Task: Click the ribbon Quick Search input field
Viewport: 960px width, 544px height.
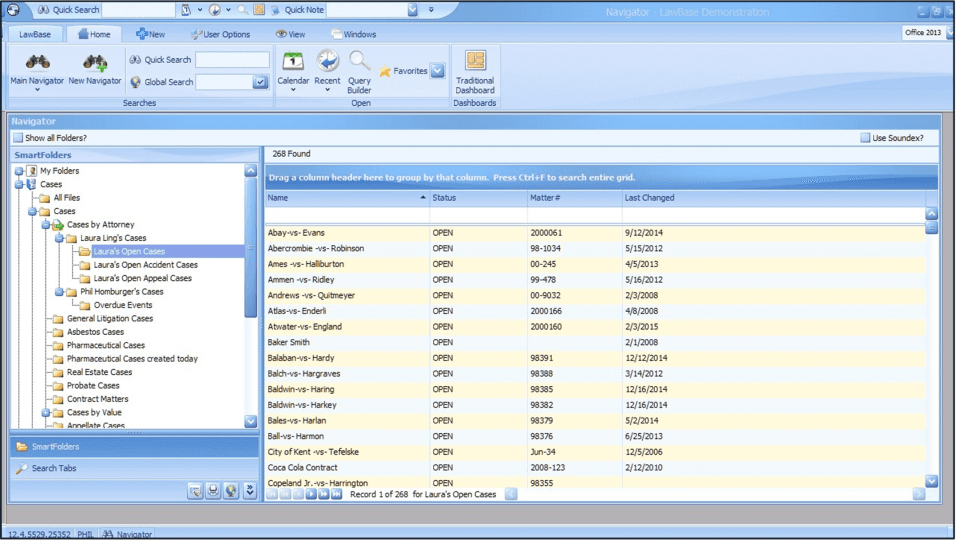Action: (232, 60)
